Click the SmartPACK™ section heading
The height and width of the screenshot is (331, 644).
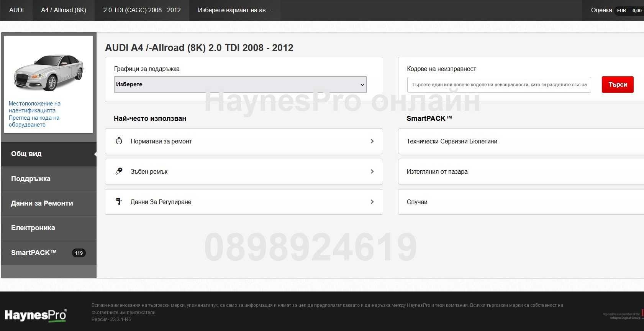pyautogui.click(x=429, y=119)
